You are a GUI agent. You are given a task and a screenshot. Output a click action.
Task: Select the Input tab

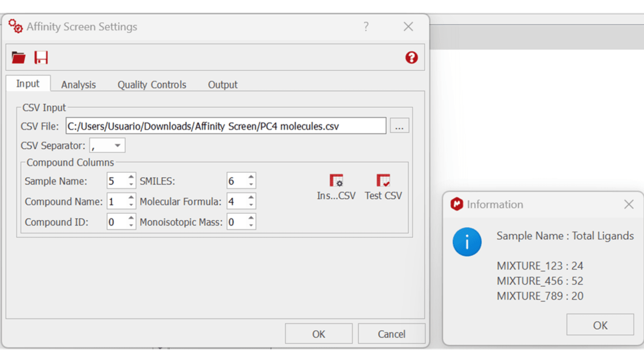click(x=28, y=83)
